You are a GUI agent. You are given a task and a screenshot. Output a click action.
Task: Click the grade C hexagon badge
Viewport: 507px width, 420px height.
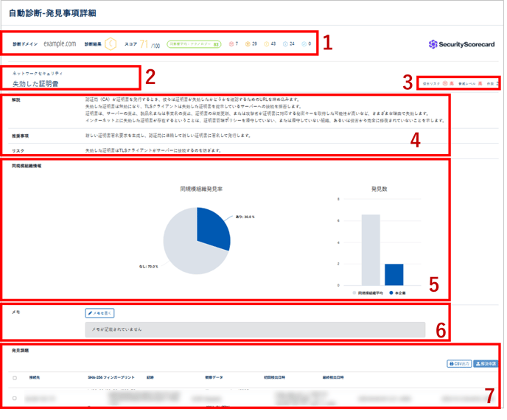[x=111, y=44]
